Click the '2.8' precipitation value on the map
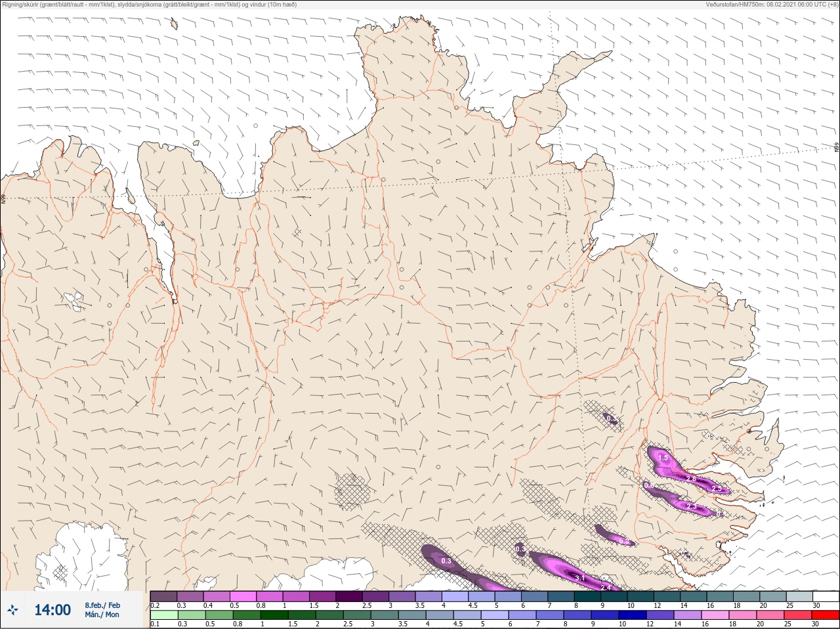 coord(691,479)
